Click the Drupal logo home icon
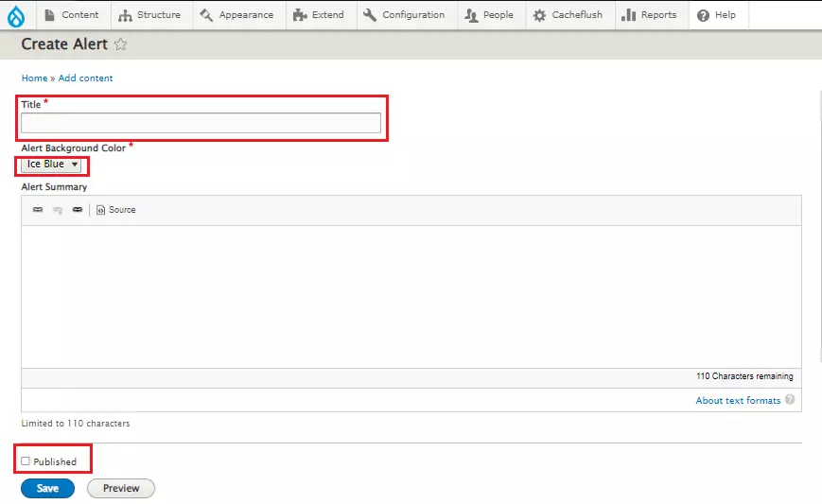Image resolution: width=822 pixels, height=504 pixels. click(x=16, y=16)
